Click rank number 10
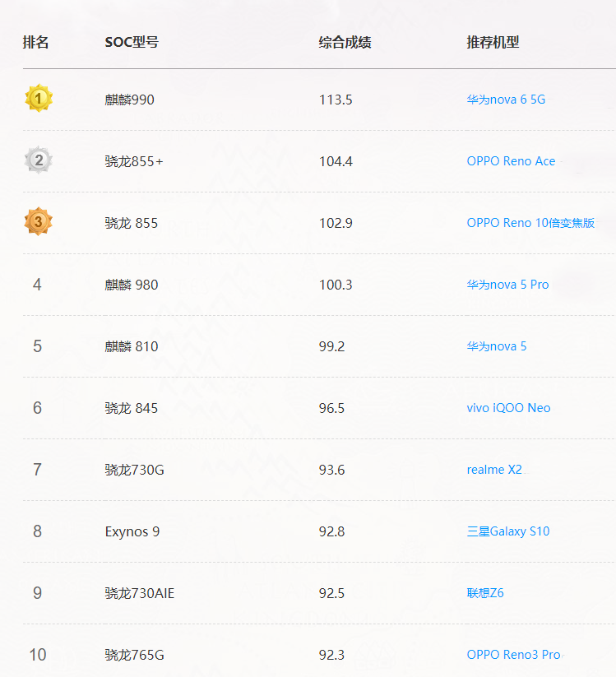The image size is (616, 677). 38,655
